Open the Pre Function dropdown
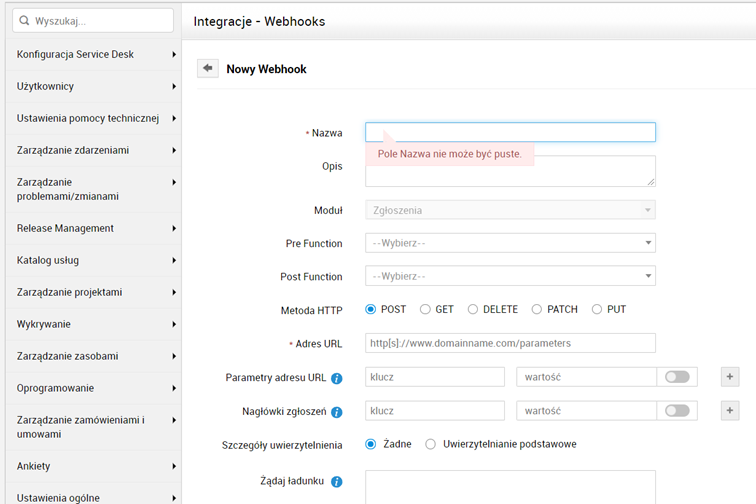 [510, 243]
